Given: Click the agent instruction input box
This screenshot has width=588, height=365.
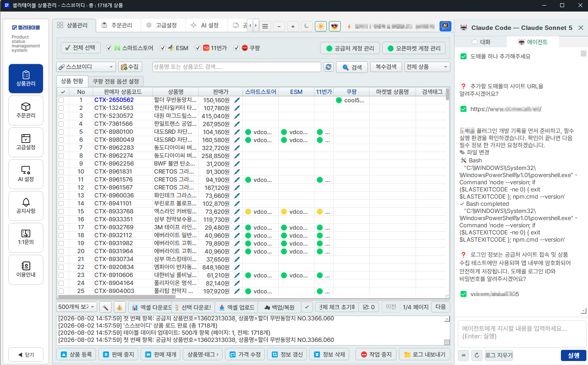Looking at the screenshot, I should point(522,334).
